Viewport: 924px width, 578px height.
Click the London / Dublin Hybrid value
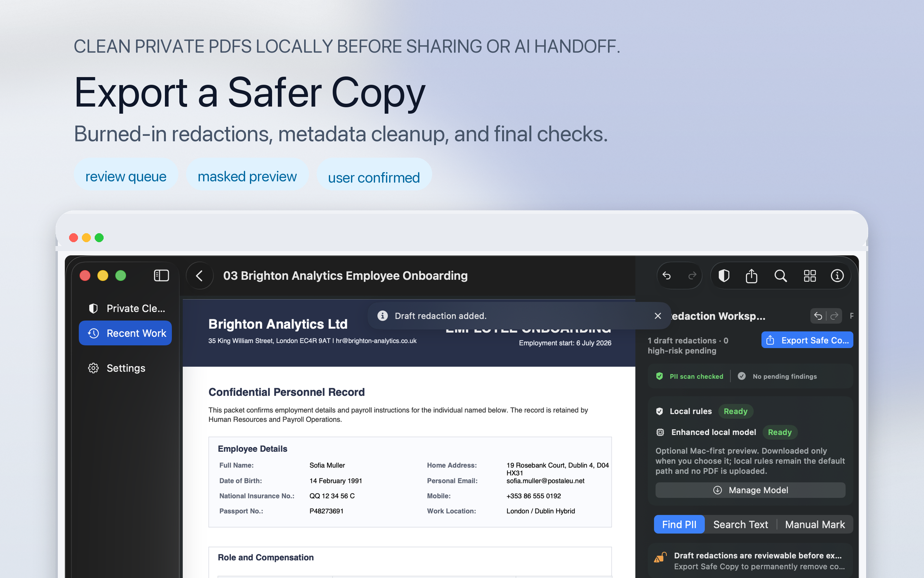(x=540, y=511)
